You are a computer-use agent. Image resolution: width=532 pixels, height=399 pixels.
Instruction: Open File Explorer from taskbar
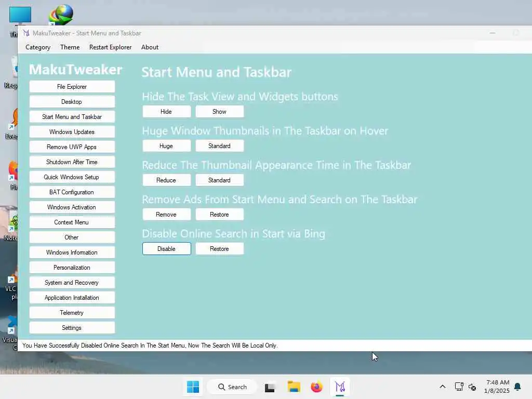click(x=294, y=387)
